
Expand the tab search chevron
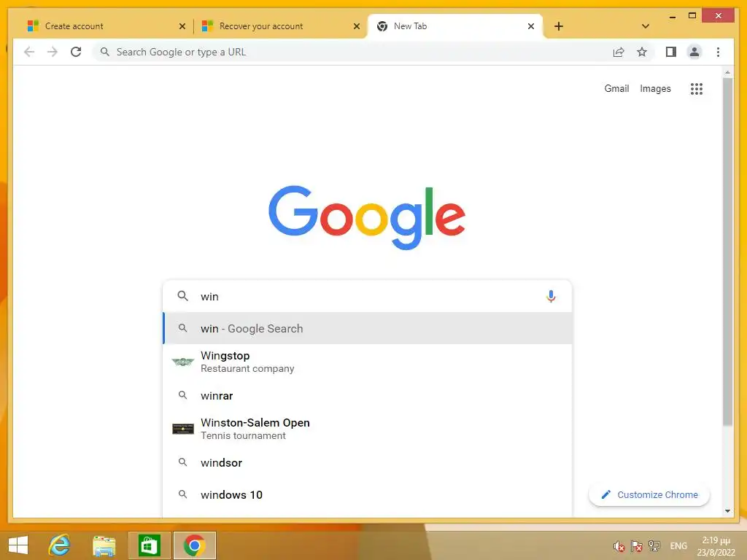[x=646, y=26]
